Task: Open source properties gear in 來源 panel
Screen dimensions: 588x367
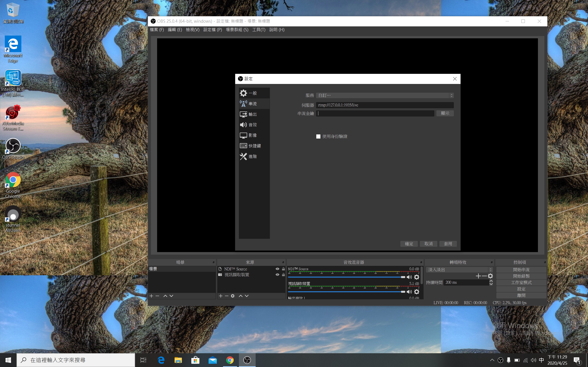Action: coord(232,296)
